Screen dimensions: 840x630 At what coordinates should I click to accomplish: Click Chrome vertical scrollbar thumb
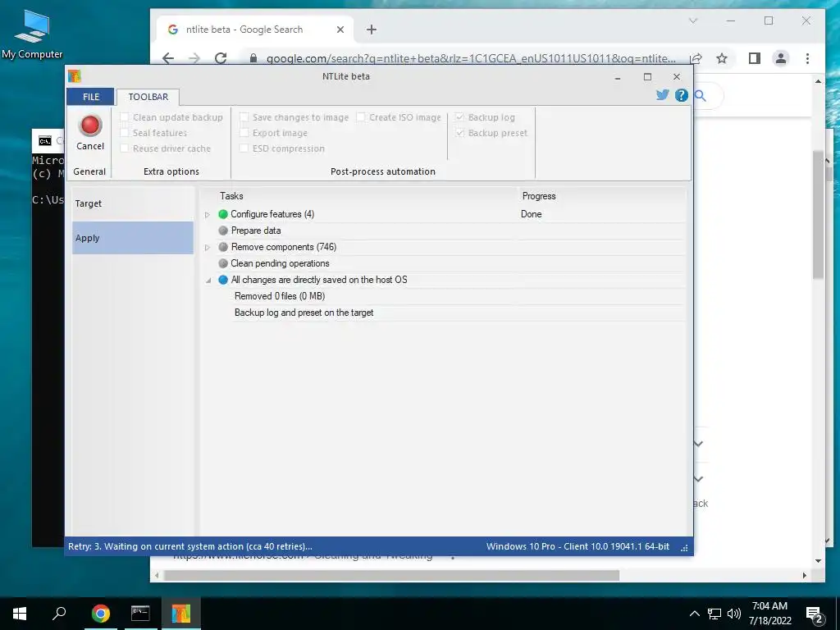tap(818, 214)
